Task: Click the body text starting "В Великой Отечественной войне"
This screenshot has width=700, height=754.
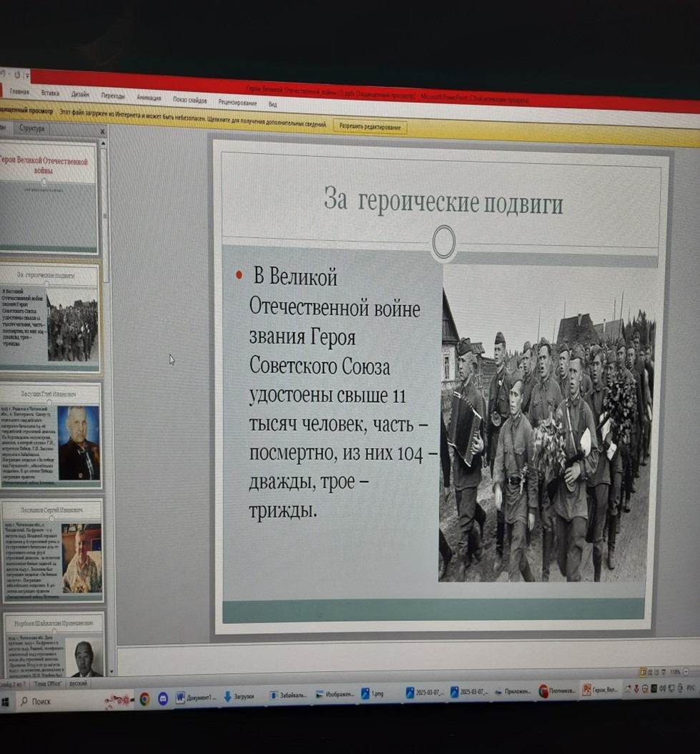Action: coord(342,394)
